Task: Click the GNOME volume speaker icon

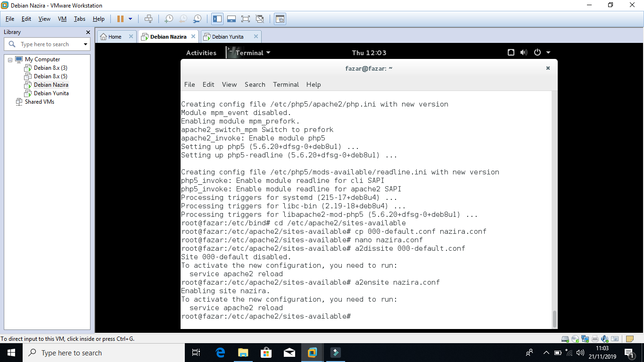Action: 524,53
